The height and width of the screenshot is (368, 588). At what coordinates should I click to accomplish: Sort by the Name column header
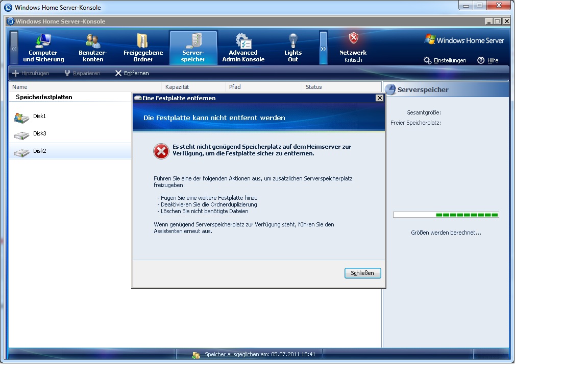click(85, 87)
